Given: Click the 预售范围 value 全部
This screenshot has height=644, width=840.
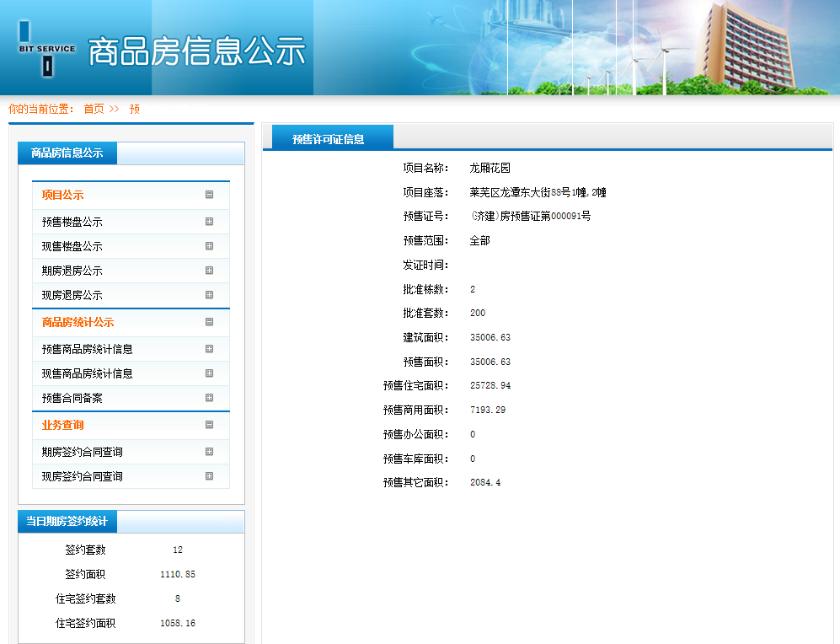Looking at the screenshot, I should [x=479, y=240].
